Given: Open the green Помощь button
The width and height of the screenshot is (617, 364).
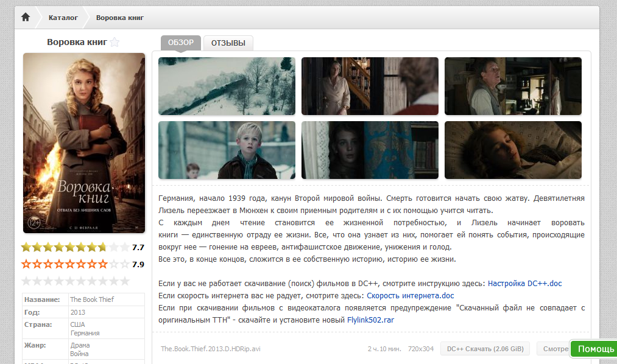Looking at the screenshot, I should (594, 349).
